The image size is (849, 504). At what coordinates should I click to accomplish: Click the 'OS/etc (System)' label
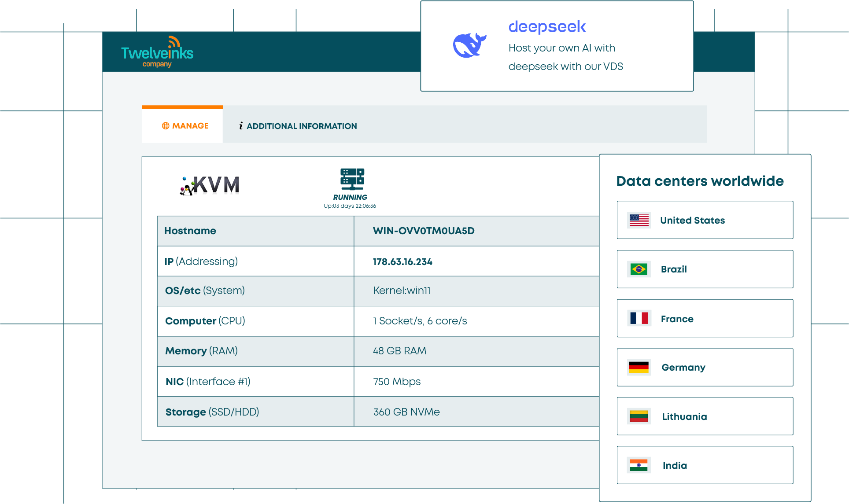205,291
